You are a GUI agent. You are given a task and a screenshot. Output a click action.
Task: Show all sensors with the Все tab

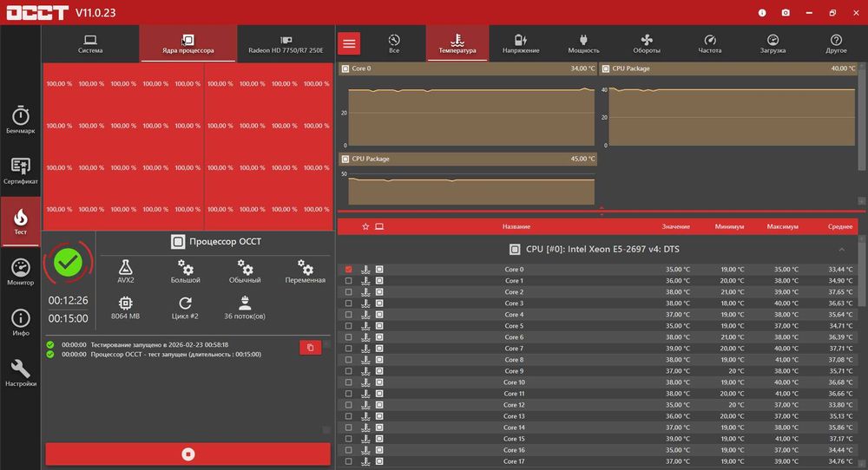(394, 43)
